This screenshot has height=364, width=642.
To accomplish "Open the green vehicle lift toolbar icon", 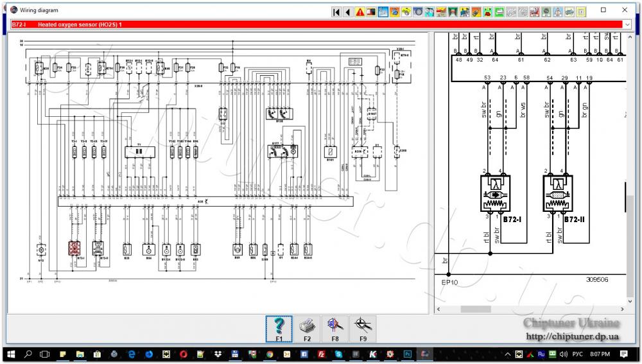I will tap(453, 12).
